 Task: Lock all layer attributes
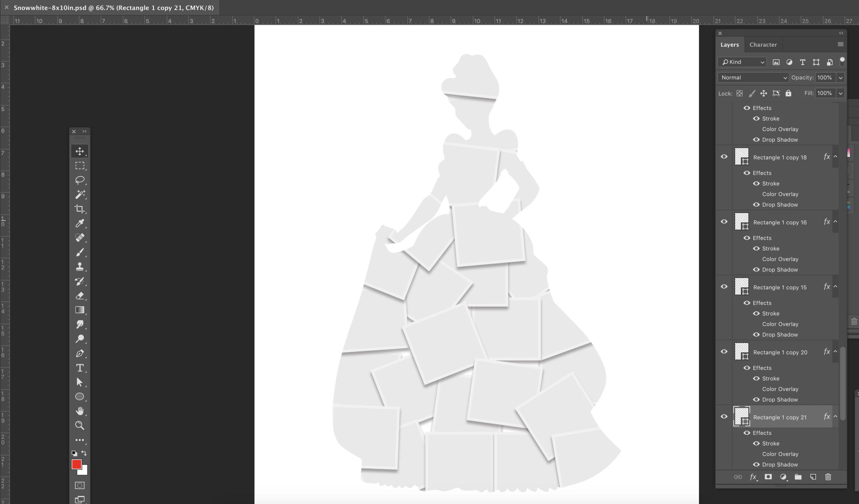[789, 93]
